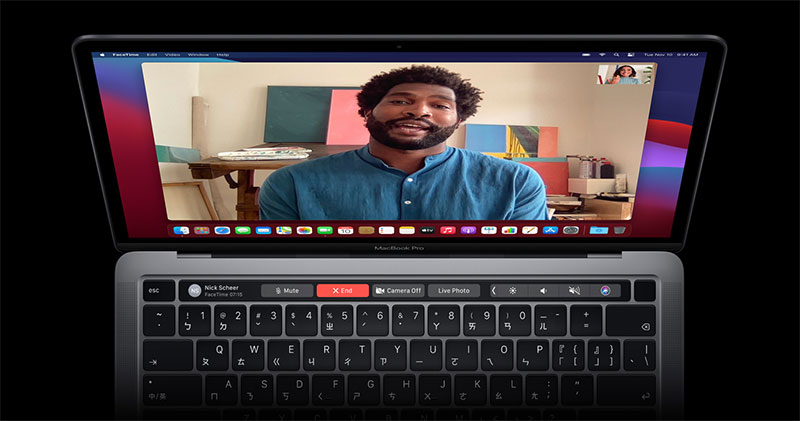Open System Preferences in the Dock

(570, 231)
